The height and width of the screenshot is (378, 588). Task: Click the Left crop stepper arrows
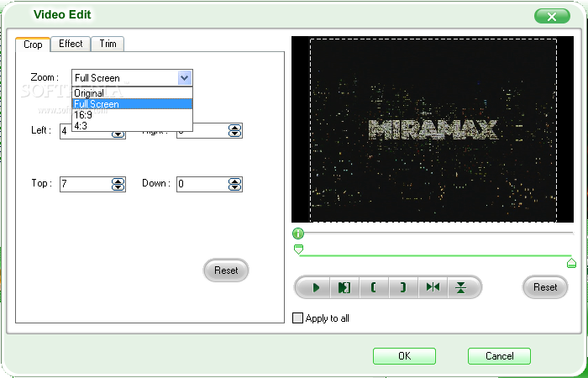118,134
